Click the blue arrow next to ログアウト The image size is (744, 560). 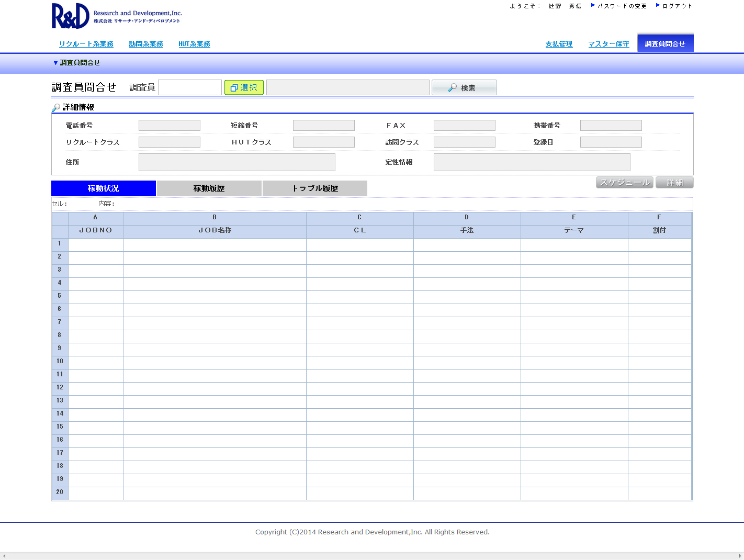point(658,5)
